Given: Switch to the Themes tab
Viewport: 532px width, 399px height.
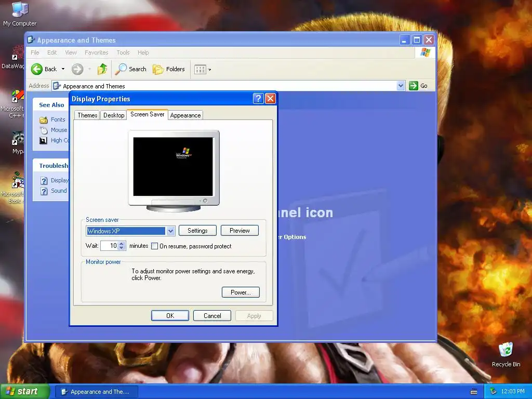Looking at the screenshot, I should point(87,115).
